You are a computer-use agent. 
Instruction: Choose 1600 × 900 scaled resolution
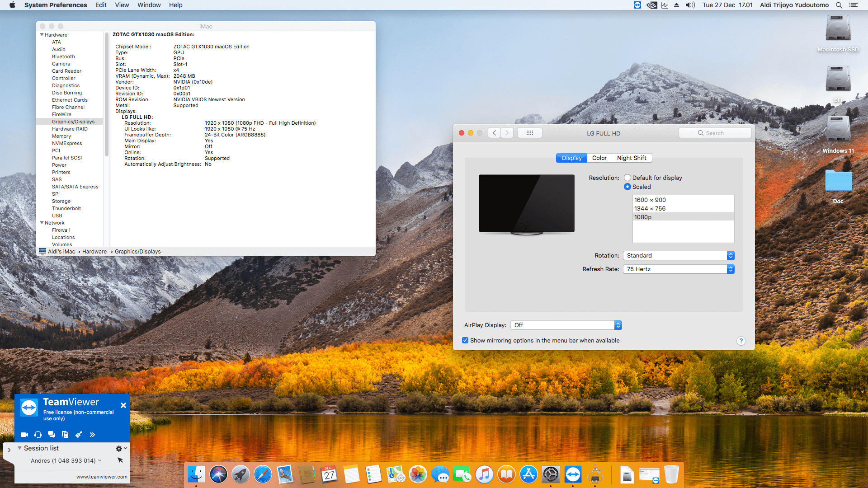click(x=683, y=200)
